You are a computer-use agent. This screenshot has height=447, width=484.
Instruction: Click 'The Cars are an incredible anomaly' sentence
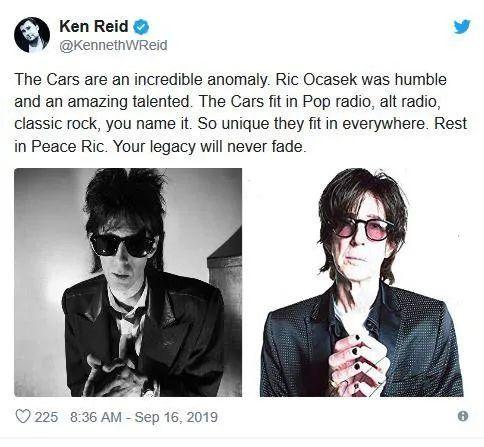(x=142, y=80)
